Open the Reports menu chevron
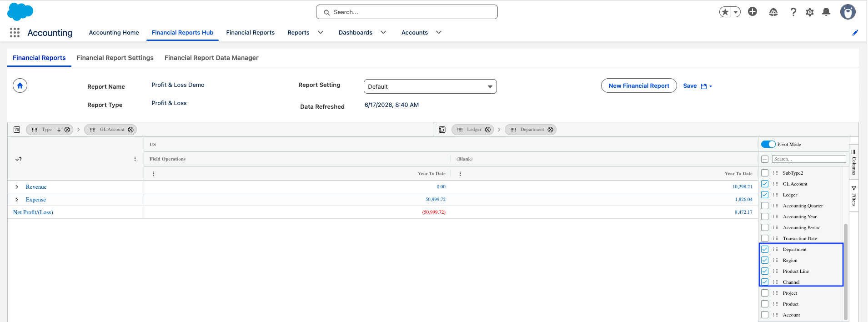Viewport: 868px width, 322px height. pos(321,32)
